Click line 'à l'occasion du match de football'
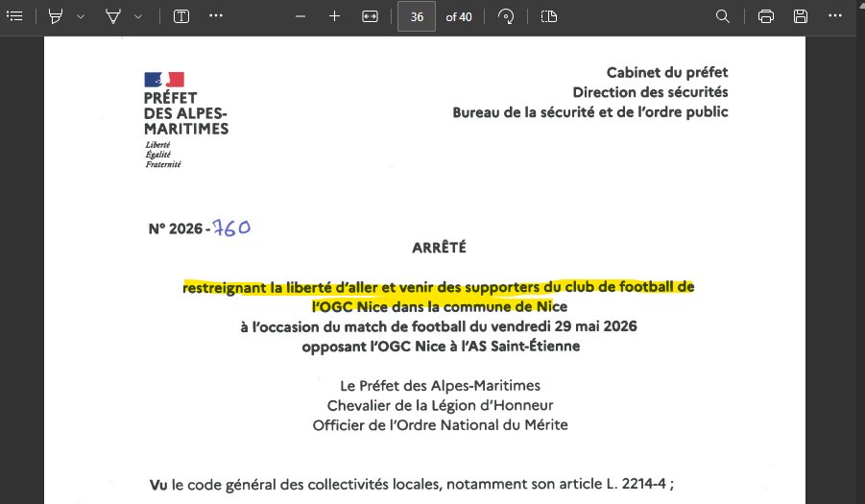Screen dimensions: 865x504 point(439,326)
